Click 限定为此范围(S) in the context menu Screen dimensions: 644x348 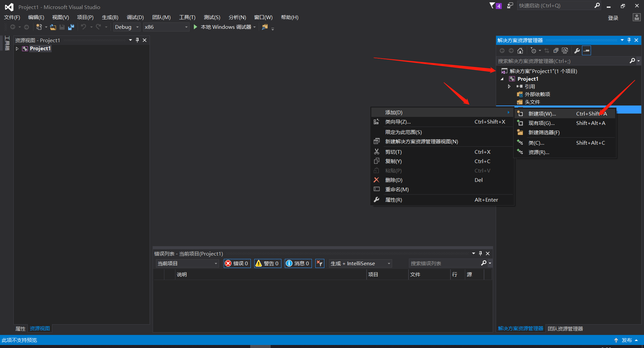442,132
